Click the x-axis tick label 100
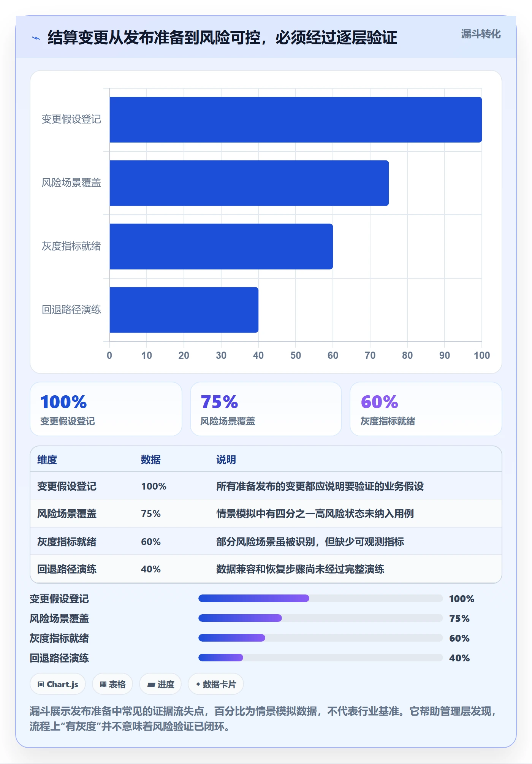 tap(482, 355)
